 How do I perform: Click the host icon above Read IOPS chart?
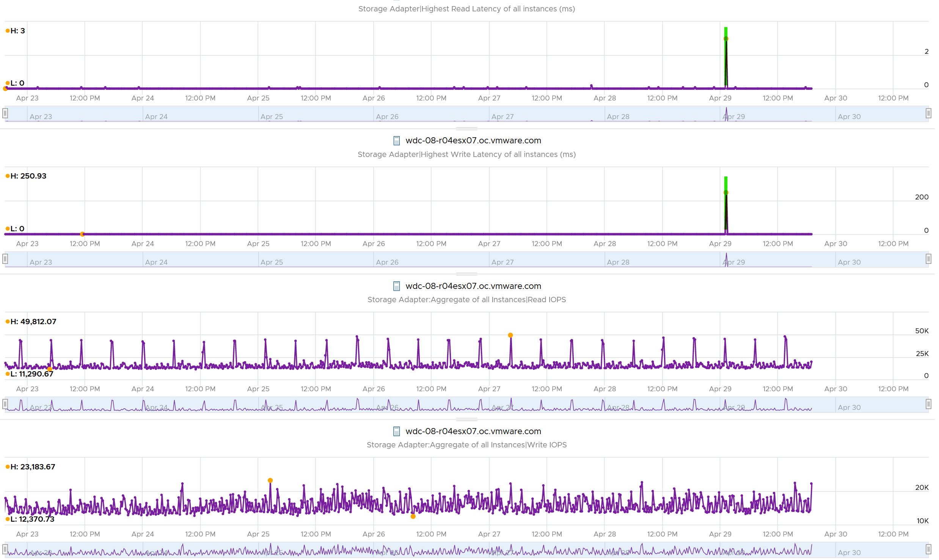[396, 286]
